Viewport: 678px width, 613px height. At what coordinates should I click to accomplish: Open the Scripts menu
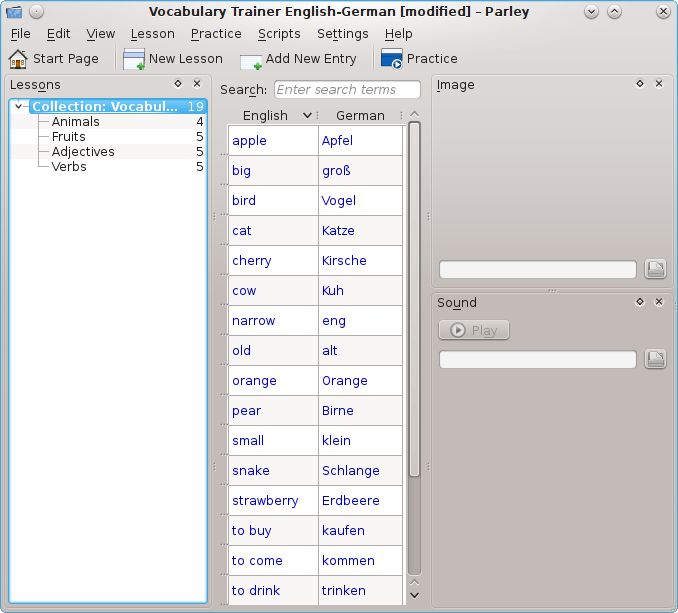tap(279, 33)
